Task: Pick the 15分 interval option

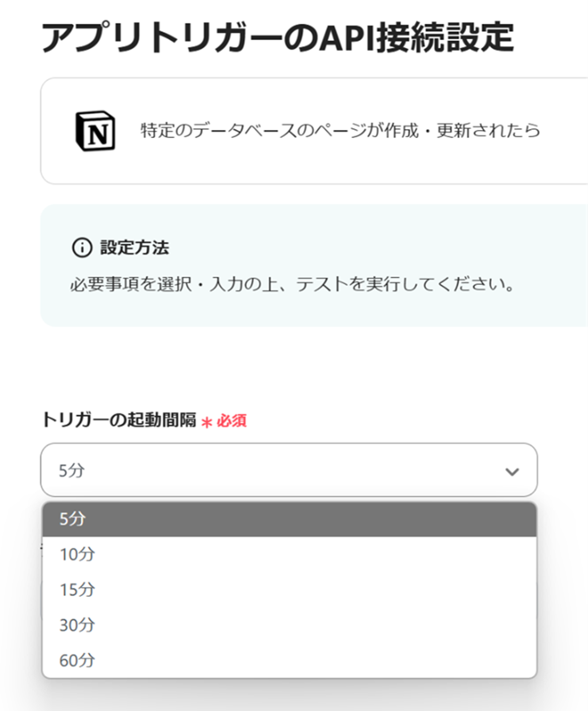Action: (x=77, y=590)
